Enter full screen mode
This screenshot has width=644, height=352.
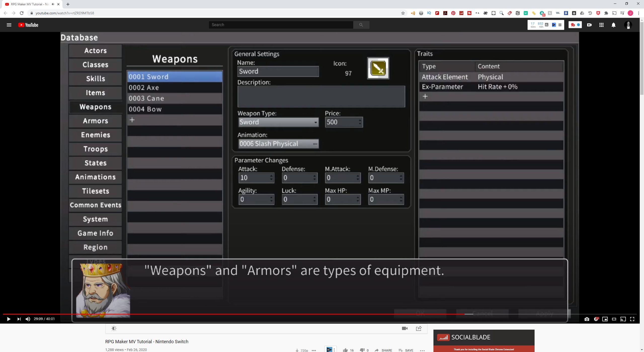[x=632, y=319]
